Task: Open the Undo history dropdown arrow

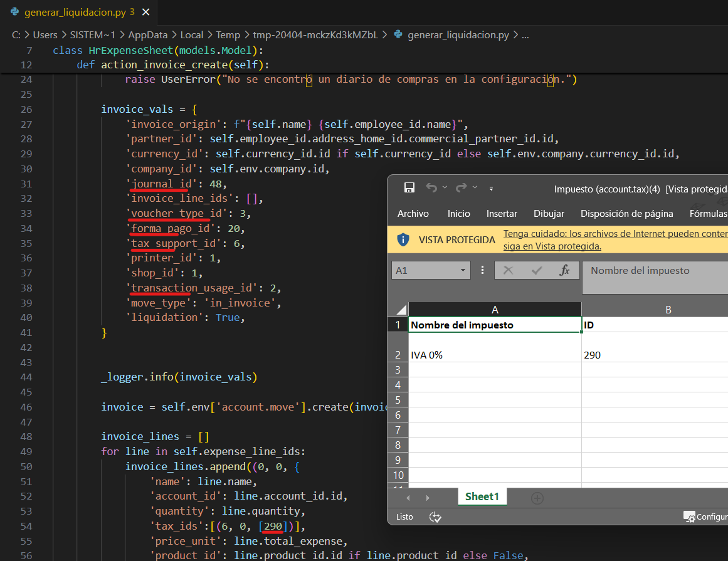Action: pyautogui.click(x=445, y=188)
